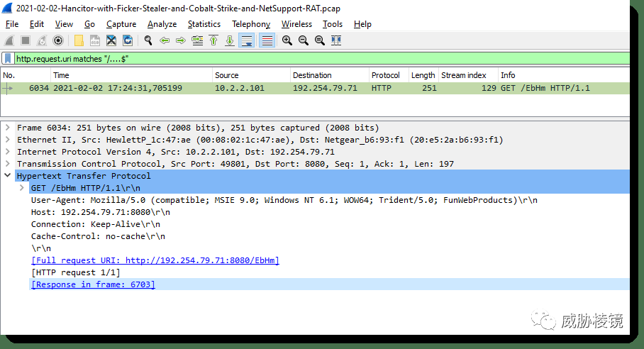Open the Capture menu
Screen dimensions: 644x349
pyautogui.click(x=121, y=24)
